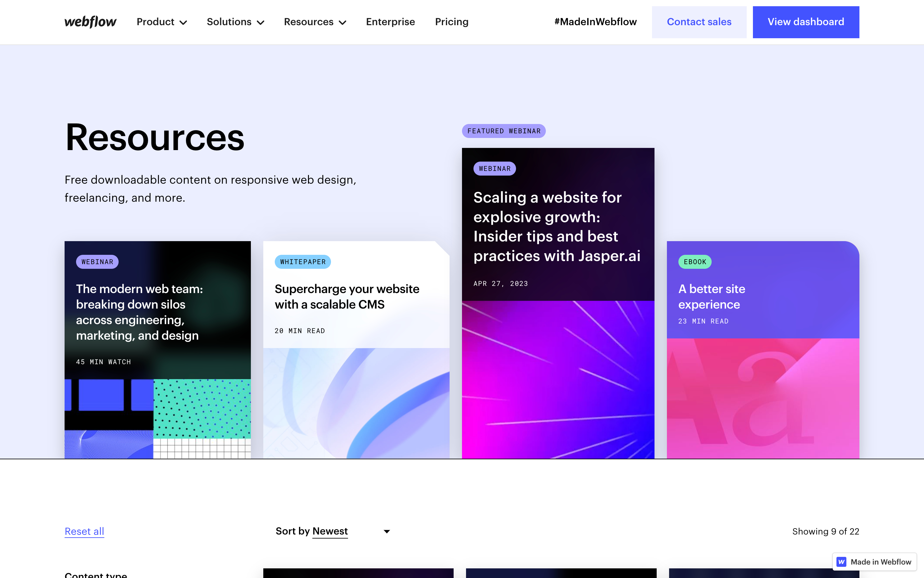Click the '23 MIN READ' label
This screenshot has height=578, width=924.
(703, 321)
